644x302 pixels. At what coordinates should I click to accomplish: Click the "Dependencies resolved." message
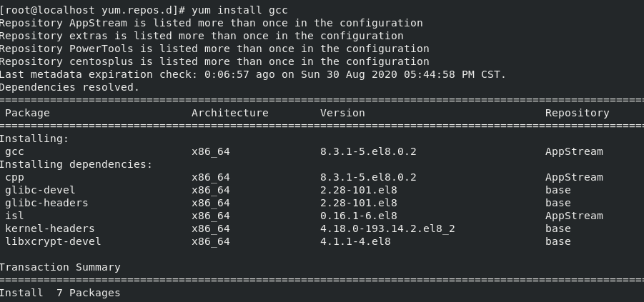[x=69, y=87]
